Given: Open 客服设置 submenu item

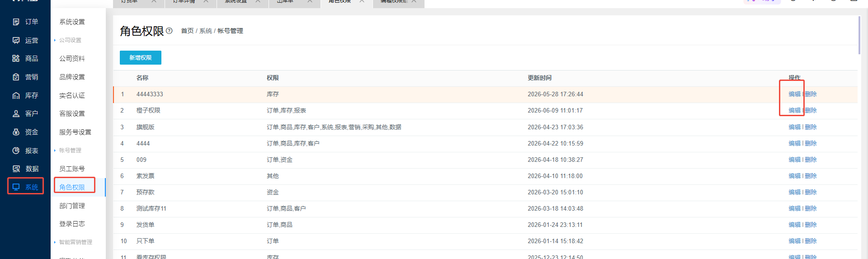Looking at the screenshot, I should click(72, 113).
